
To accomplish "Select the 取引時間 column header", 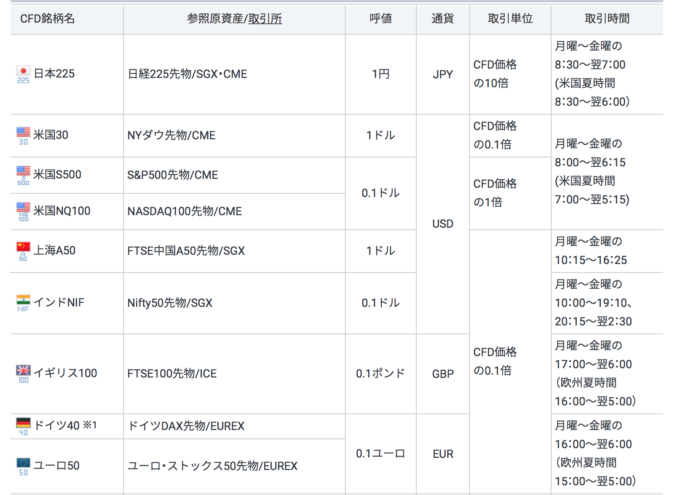I will [607, 19].
